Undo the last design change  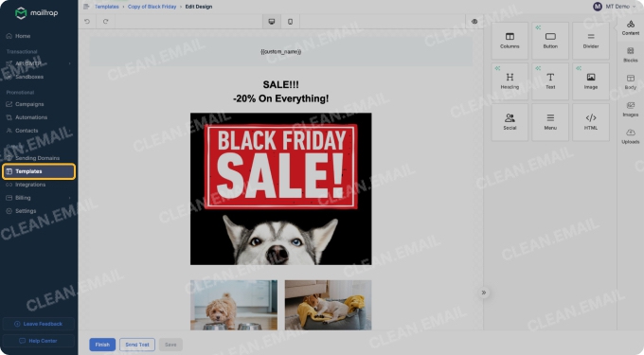[x=87, y=22]
